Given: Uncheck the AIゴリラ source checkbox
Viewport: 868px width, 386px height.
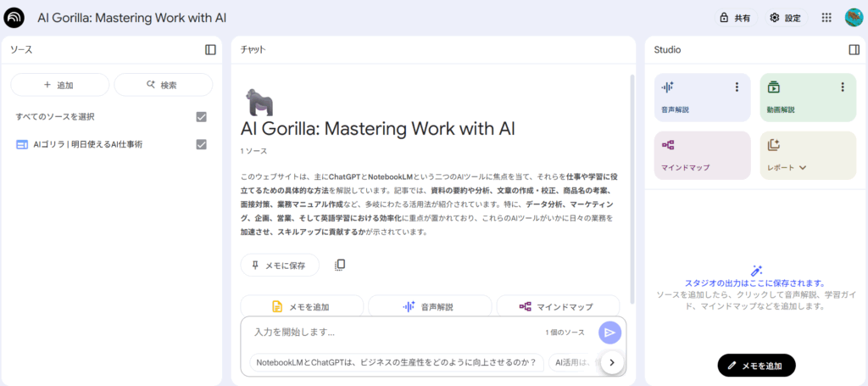Looking at the screenshot, I should [202, 144].
